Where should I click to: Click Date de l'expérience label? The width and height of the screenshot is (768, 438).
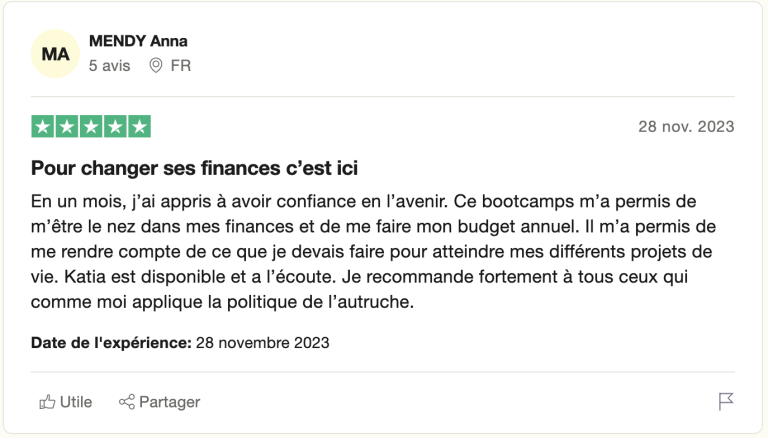coord(110,343)
